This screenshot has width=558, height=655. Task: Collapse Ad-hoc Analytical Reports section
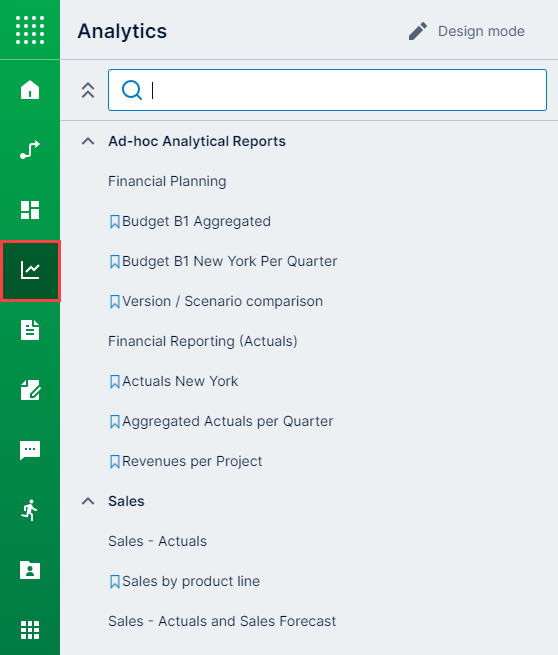(88, 141)
